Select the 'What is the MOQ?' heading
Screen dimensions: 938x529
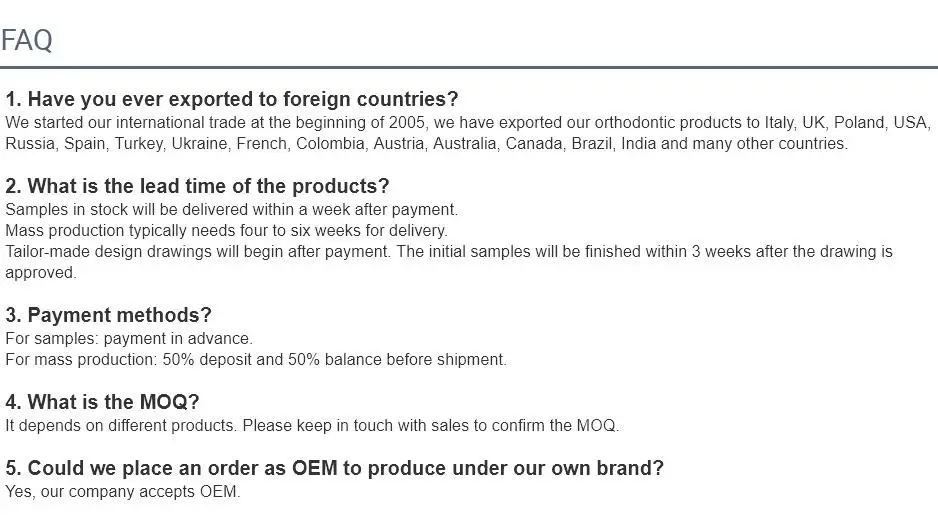click(x=102, y=402)
